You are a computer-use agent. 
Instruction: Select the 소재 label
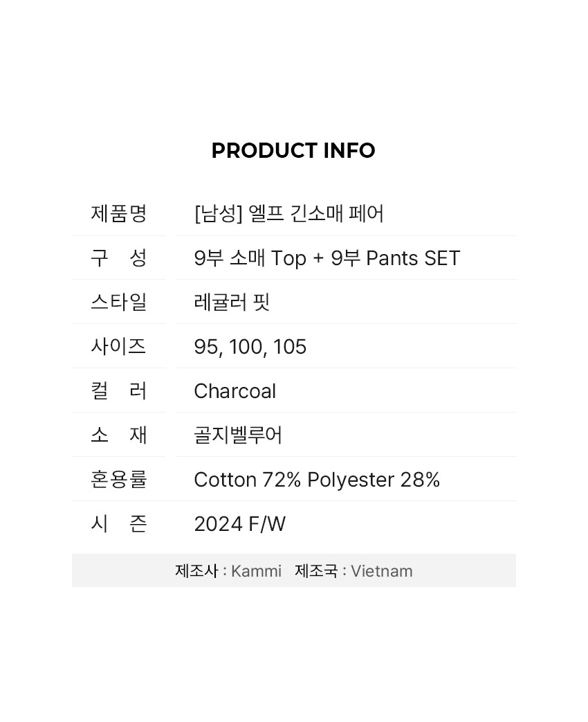pos(119,434)
